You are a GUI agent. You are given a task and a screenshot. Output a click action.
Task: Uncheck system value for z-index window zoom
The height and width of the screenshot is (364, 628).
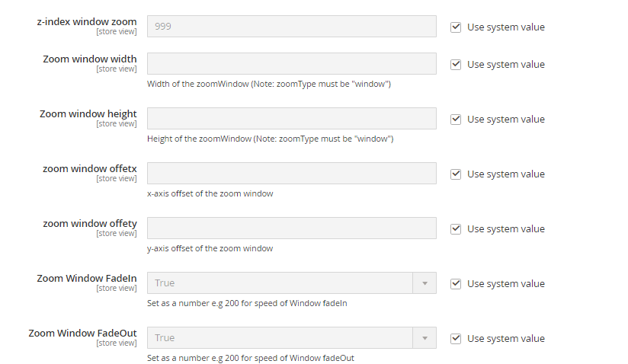click(x=456, y=27)
